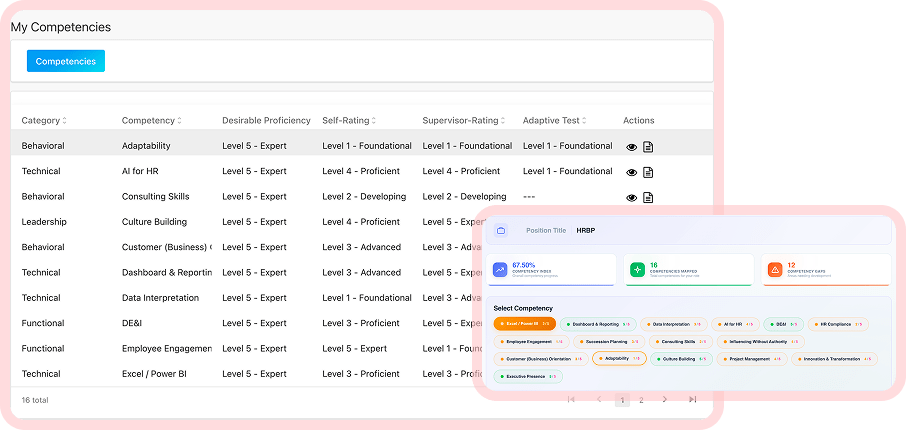
Task: Click the eye icon in the Adaptability row
Action: tap(632, 147)
